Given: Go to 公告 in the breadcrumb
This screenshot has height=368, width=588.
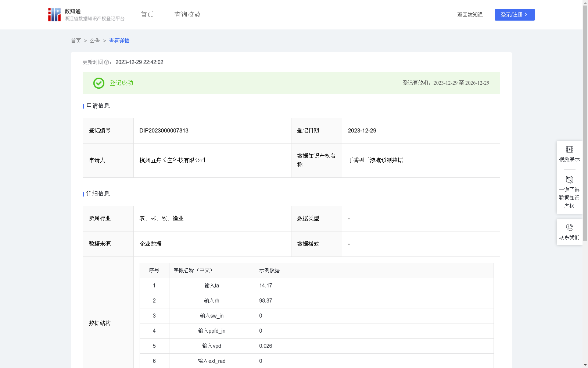Looking at the screenshot, I should click(x=95, y=41).
